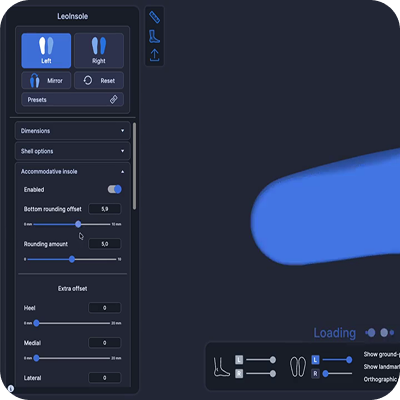Click the insole L opacity slider
The image size is (400, 400).
pos(337,360)
